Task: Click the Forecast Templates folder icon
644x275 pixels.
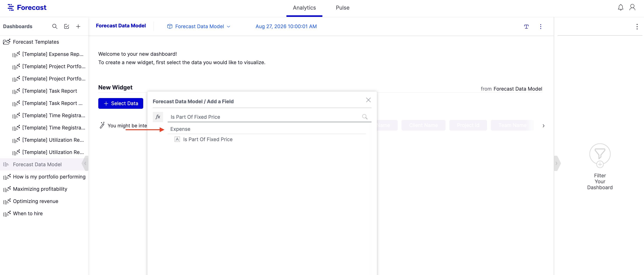Action: (x=7, y=42)
